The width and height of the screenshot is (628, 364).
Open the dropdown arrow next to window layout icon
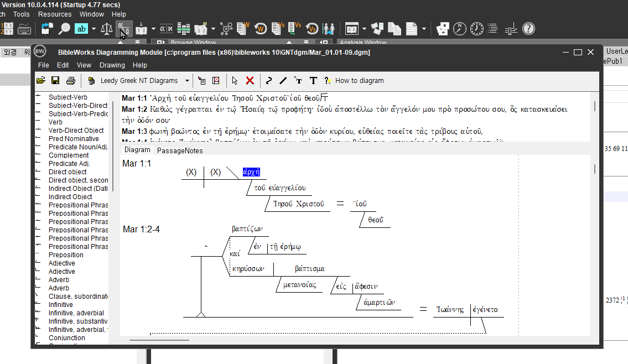364,28
